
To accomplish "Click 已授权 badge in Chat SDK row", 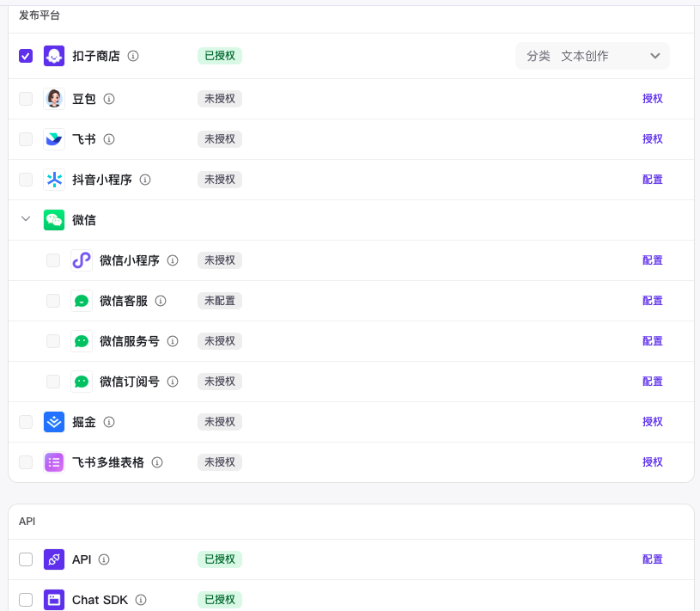I will click(x=220, y=600).
